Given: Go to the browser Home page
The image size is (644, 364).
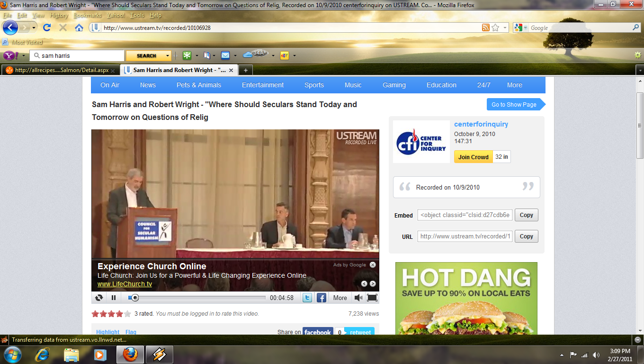Looking at the screenshot, I should pos(79,27).
